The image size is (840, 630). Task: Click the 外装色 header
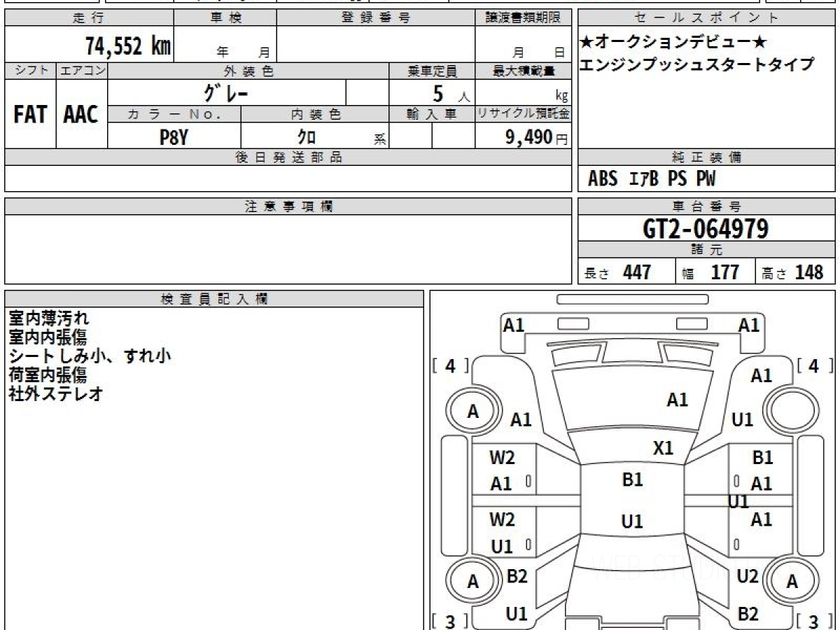pos(248,71)
